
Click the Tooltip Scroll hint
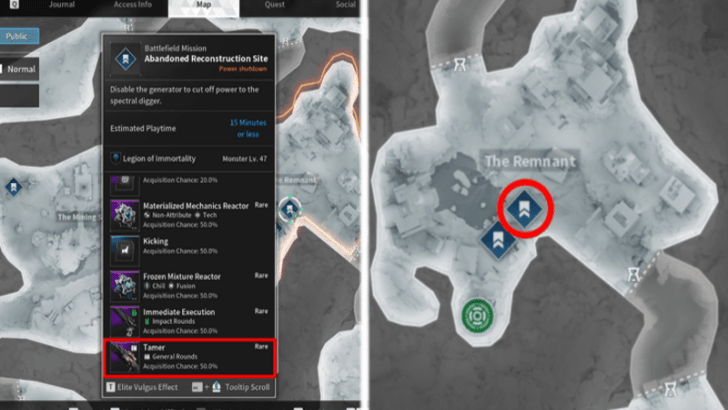click(x=245, y=387)
